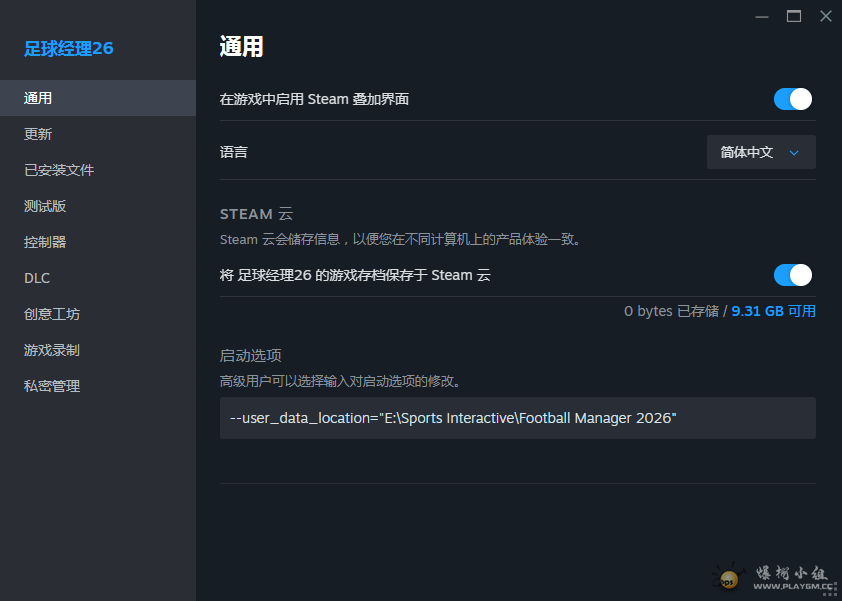Click the 足球经理26 game title
Screen dimensions: 842x601
click(69, 48)
